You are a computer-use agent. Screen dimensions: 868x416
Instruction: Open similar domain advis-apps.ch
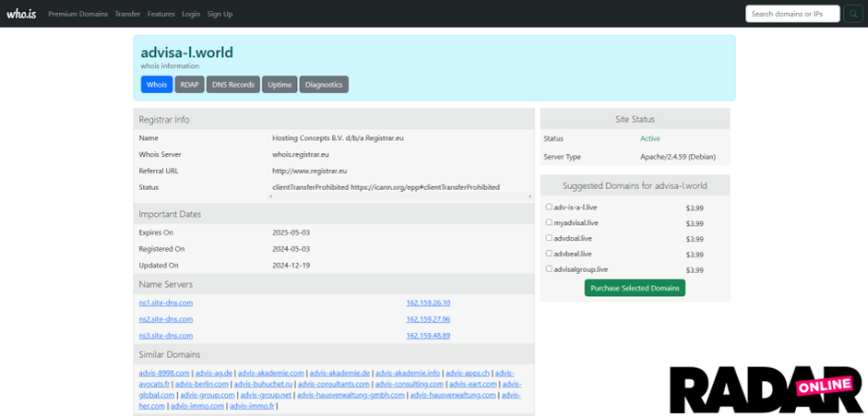click(x=468, y=373)
